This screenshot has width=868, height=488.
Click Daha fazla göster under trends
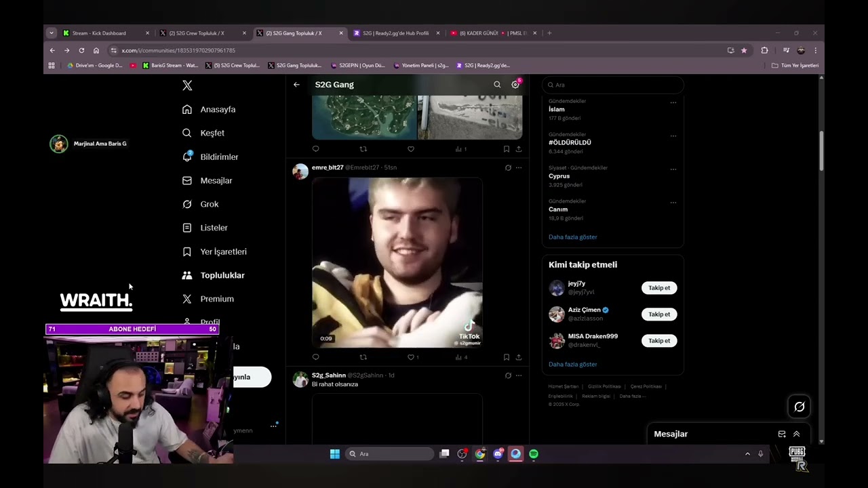click(x=573, y=237)
